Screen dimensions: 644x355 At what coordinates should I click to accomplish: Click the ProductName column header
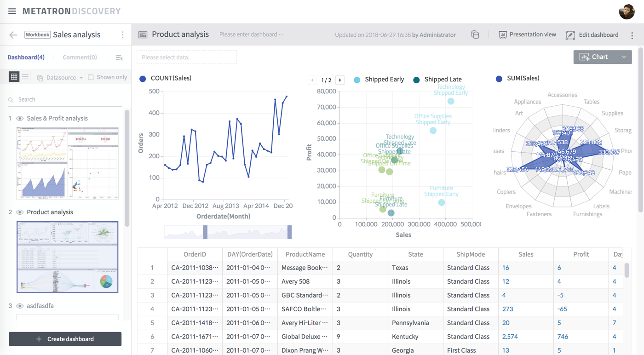tap(305, 254)
